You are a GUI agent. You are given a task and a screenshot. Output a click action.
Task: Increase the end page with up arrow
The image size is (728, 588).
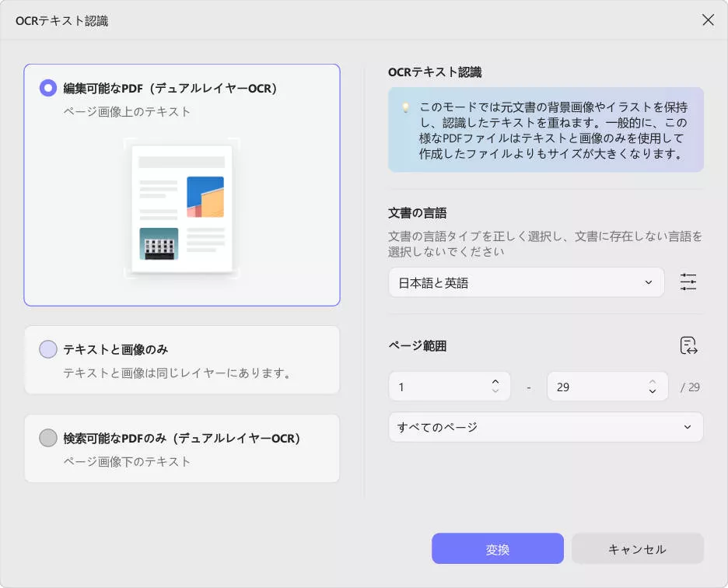[x=653, y=382]
